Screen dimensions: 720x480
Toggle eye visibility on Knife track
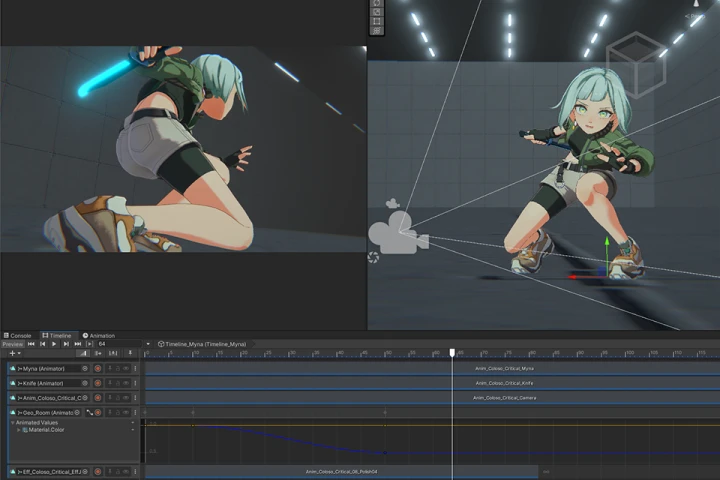tap(126, 383)
